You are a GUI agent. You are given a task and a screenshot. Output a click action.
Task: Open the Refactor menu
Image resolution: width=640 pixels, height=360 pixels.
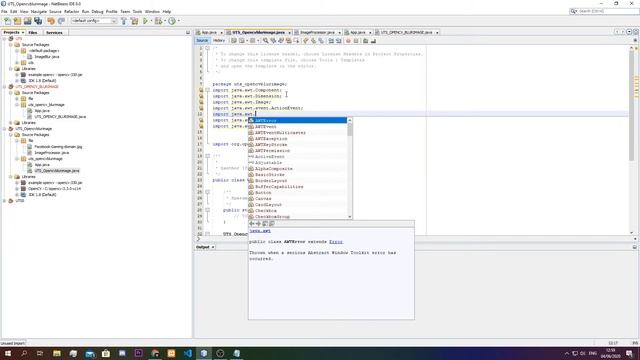71,11
